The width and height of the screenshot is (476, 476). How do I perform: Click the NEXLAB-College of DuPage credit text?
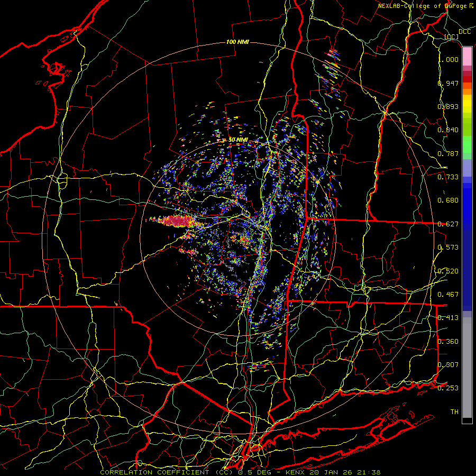tap(426, 6)
